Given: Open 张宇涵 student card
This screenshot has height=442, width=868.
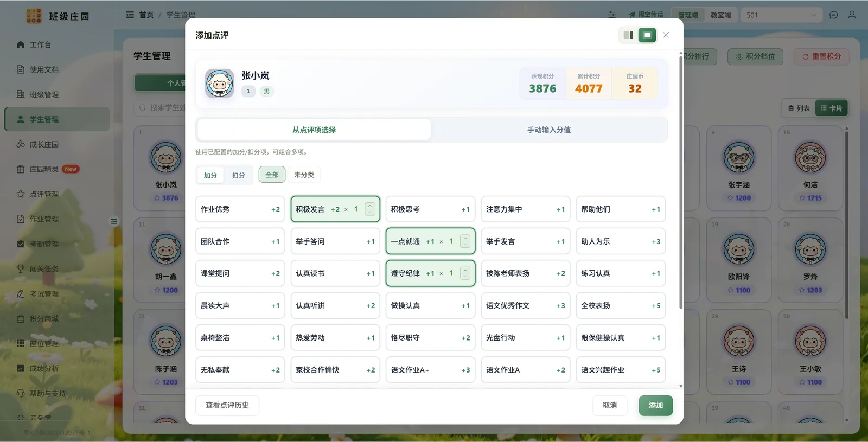Looking at the screenshot, I should pos(739,168).
